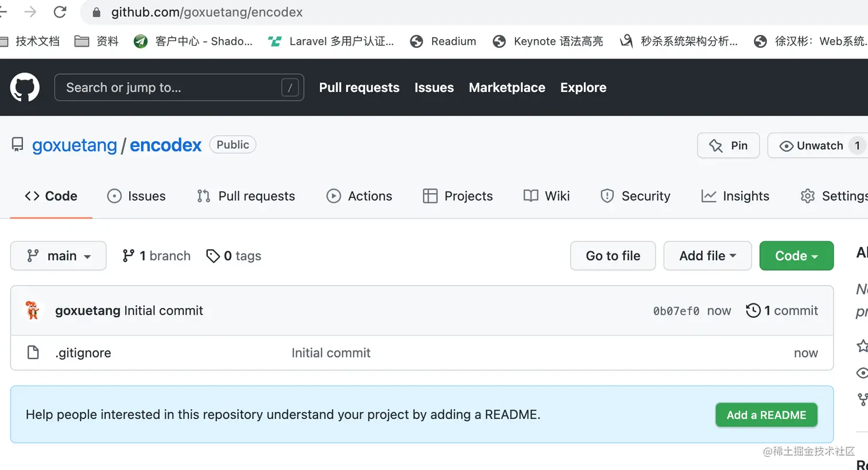Click the branch icon beside 1 branch
This screenshot has width=868, height=470.
click(129, 256)
